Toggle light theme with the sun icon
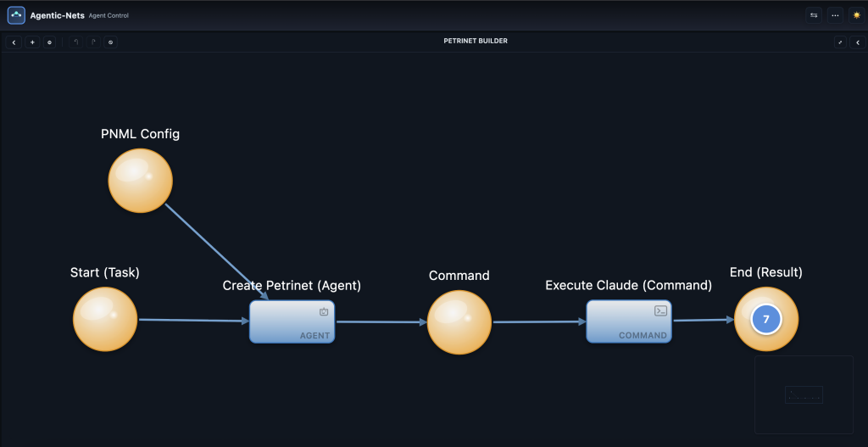868x447 pixels. [x=856, y=15]
